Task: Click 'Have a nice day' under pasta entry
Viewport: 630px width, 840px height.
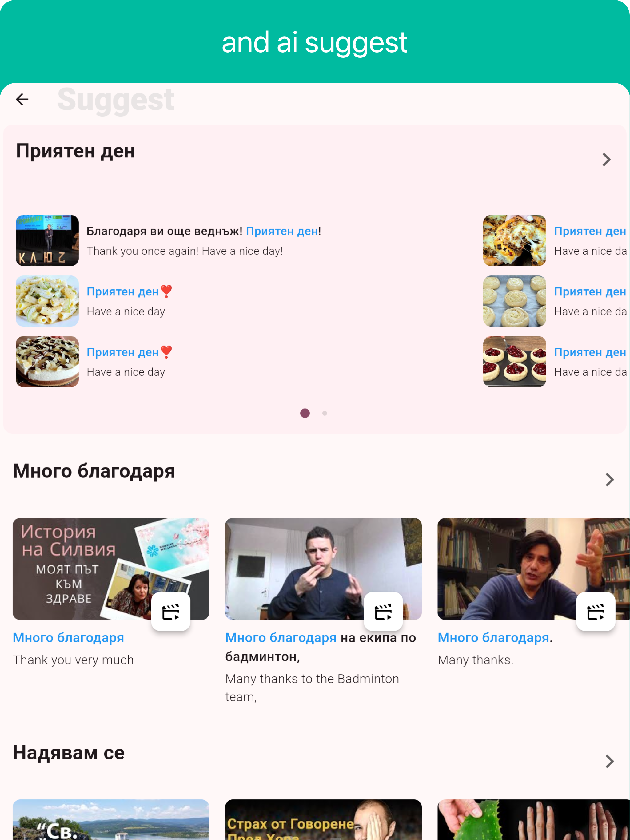Action: pyautogui.click(x=126, y=312)
